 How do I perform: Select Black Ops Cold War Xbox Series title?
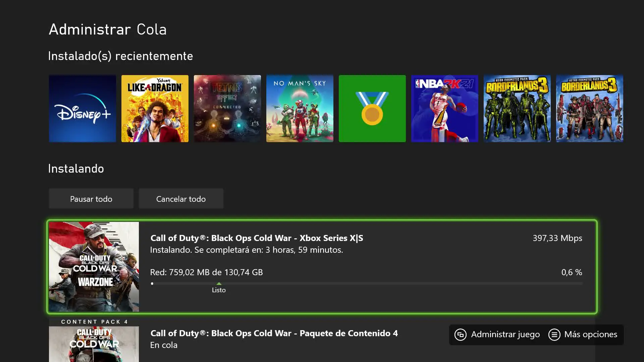[x=257, y=238]
